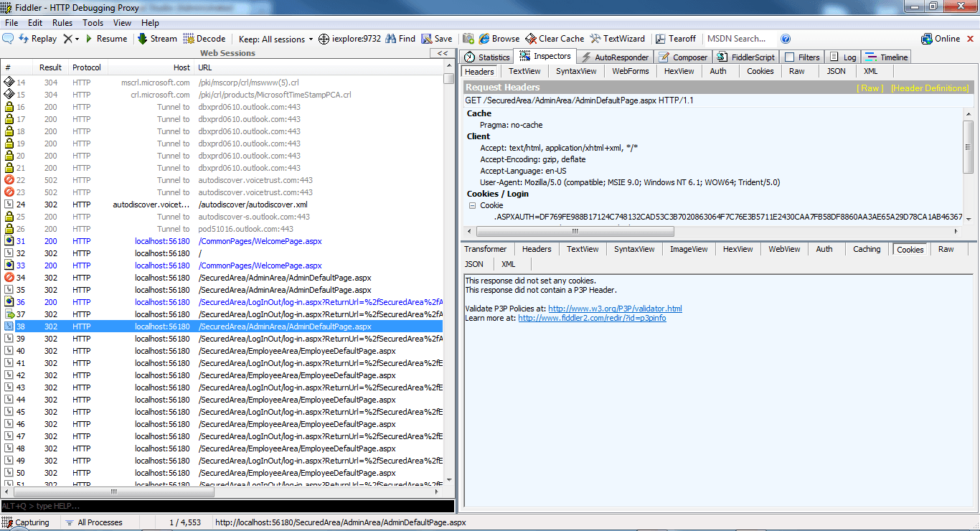The height and width of the screenshot is (531, 980).
Task: Select session 22 with 502 error icon
Action: coord(222,180)
